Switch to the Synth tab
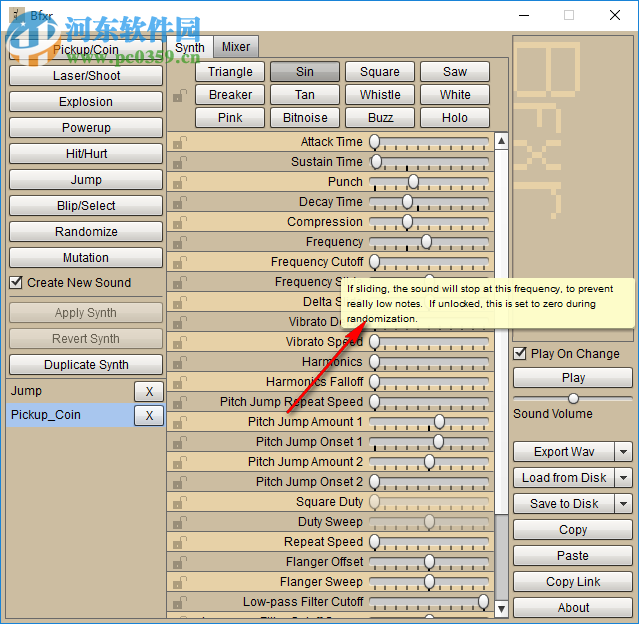Image resolution: width=639 pixels, height=624 pixels. click(x=190, y=47)
